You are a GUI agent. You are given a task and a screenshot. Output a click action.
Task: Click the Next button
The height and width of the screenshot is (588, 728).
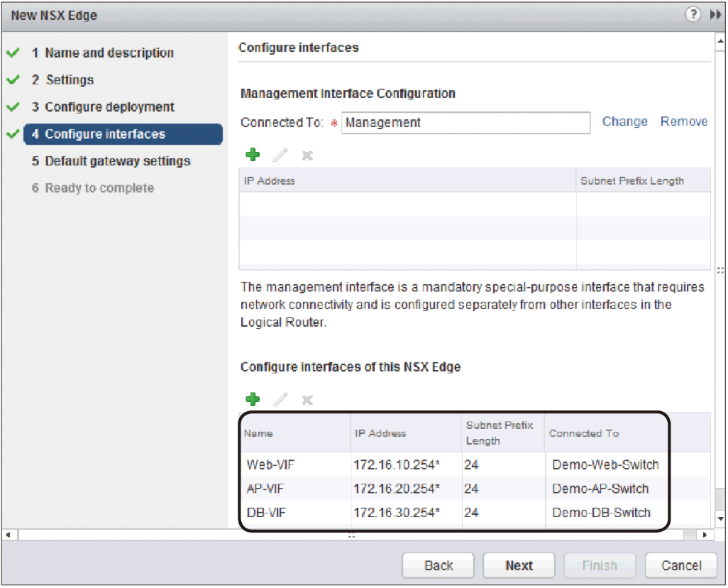(519, 566)
